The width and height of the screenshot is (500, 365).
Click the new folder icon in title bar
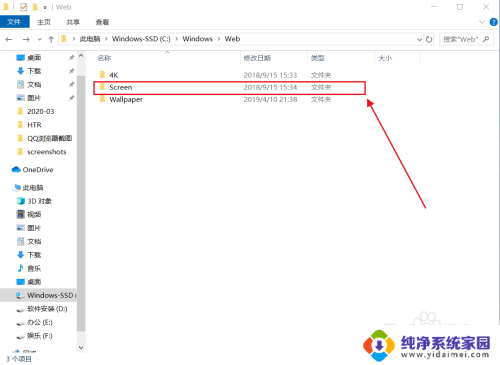pyautogui.click(x=35, y=7)
